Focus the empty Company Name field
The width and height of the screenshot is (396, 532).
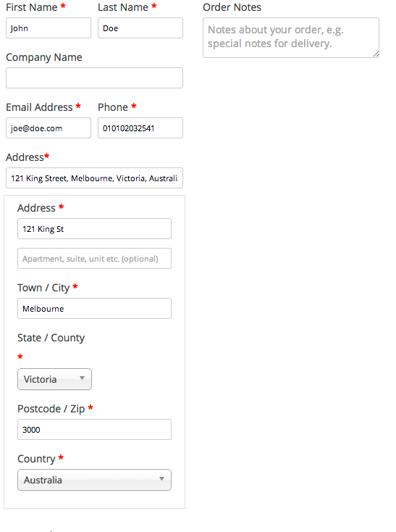(x=95, y=78)
